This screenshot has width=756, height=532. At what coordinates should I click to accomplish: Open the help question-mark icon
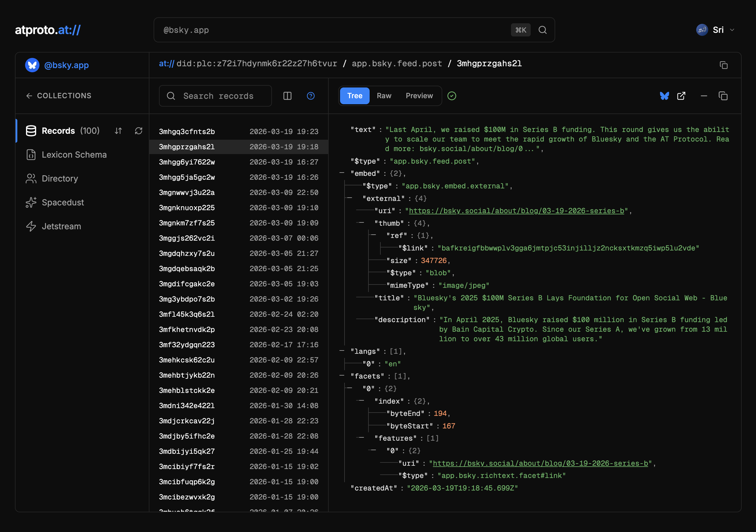pos(310,96)
